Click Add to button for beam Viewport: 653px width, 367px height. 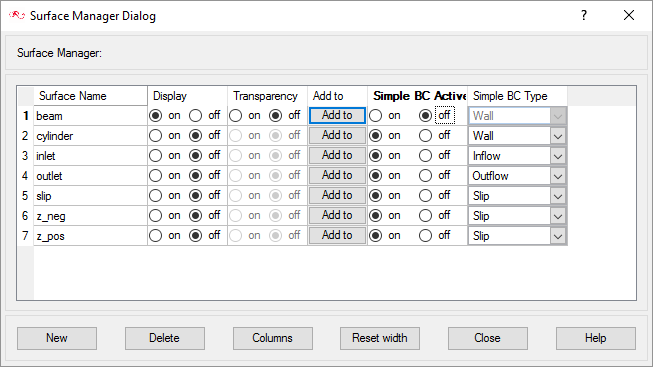(x=337, y=115)
